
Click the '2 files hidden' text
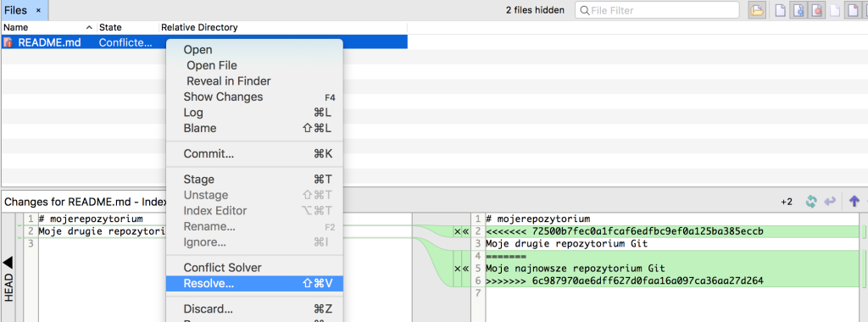(x=535, y=10)
